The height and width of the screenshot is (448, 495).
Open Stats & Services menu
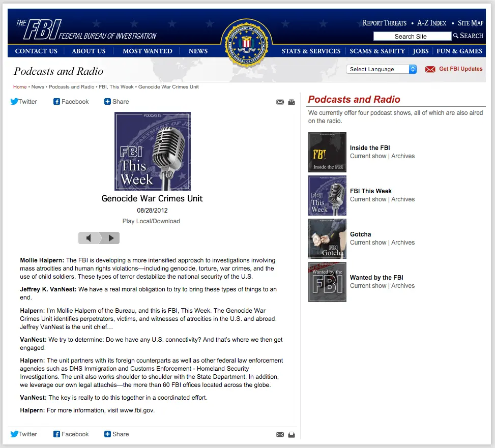point(311,51)
